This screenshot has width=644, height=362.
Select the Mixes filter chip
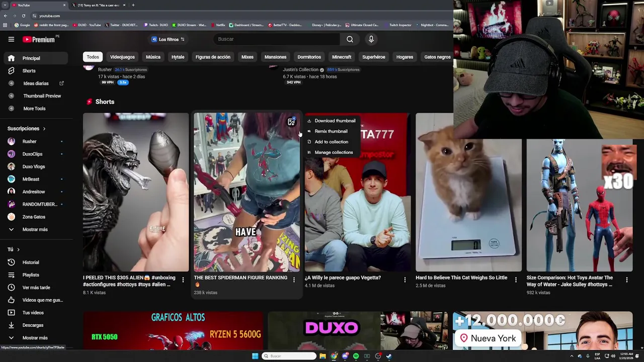click(x=247, y=57)
